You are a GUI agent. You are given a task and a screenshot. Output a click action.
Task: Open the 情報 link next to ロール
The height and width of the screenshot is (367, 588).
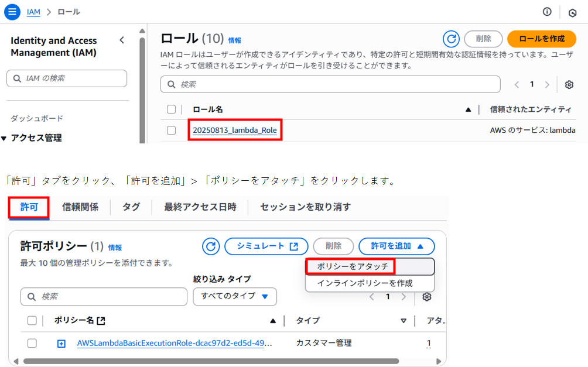[235, 40]
